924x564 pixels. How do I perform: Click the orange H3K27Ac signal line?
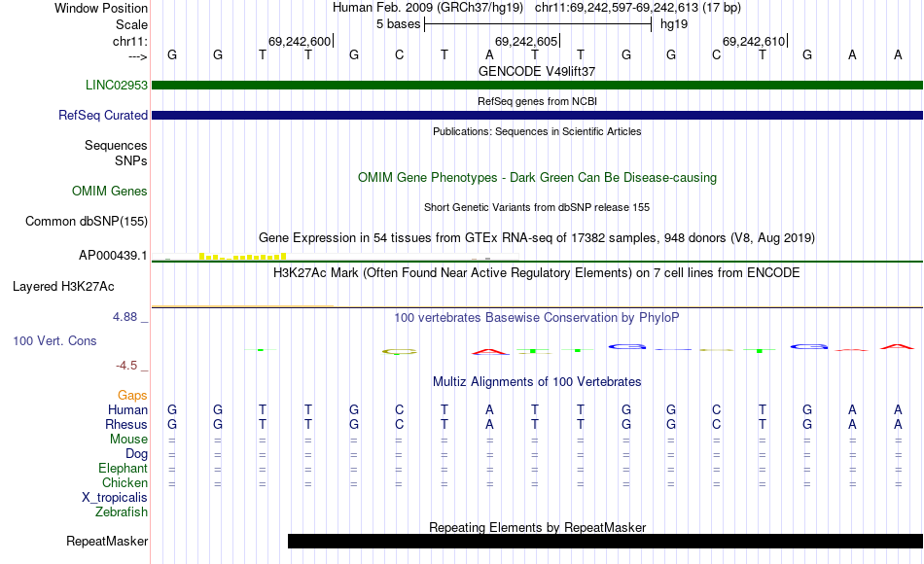coord(243,306)
